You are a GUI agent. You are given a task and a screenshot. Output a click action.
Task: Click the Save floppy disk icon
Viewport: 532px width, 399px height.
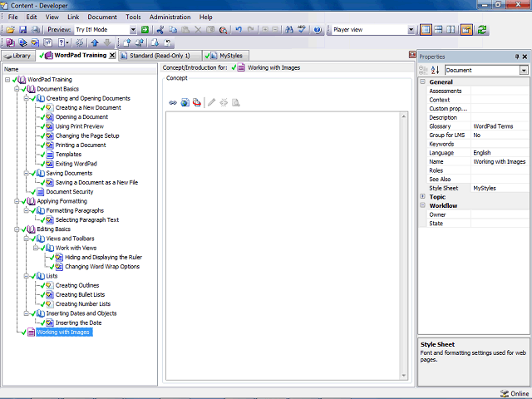pos(22,30)
